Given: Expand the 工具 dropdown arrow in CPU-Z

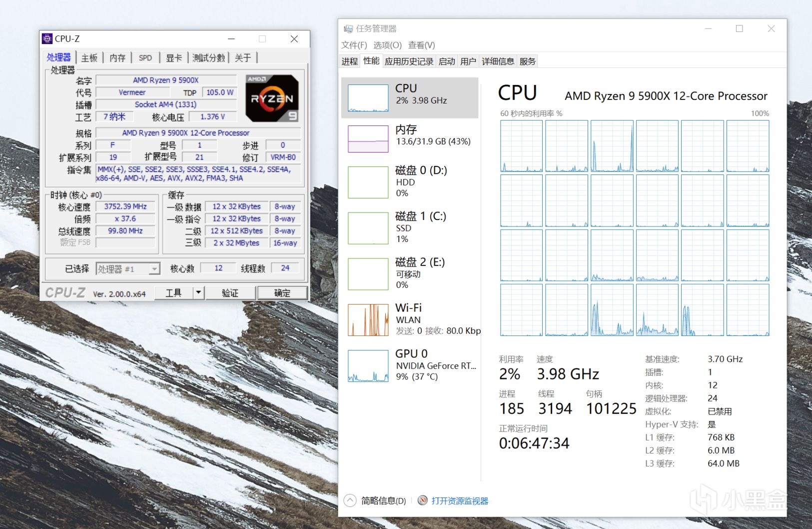Looking at the screenshot, I should click(198, 292).
